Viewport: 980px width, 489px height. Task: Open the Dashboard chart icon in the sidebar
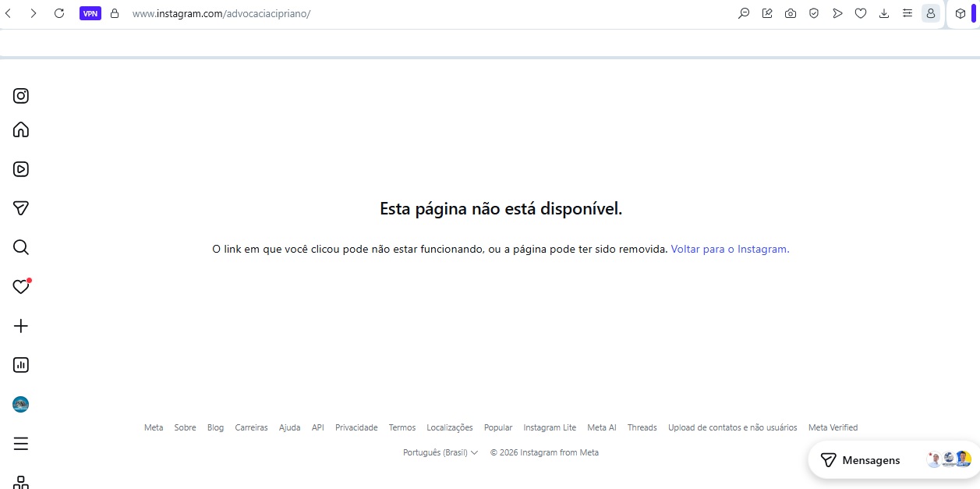coord(21,365)
